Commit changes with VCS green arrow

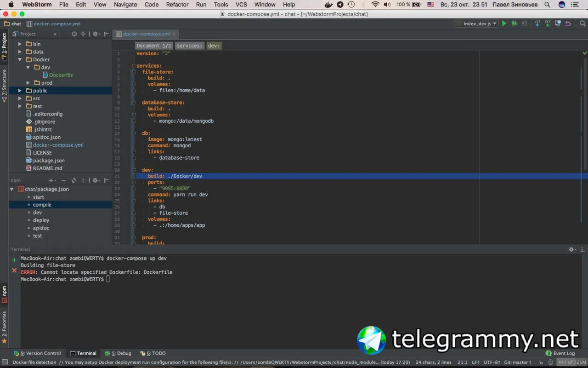click(x=548, y=23)
